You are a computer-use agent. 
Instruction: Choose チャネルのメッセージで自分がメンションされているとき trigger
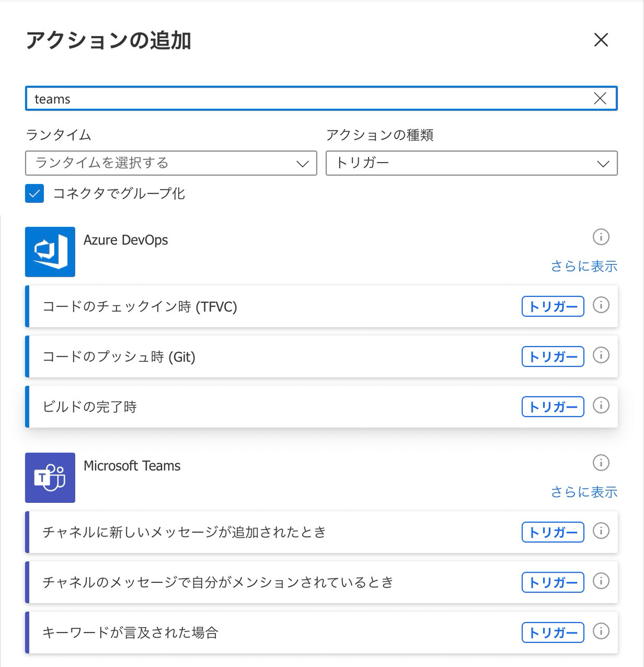(321, 582)
